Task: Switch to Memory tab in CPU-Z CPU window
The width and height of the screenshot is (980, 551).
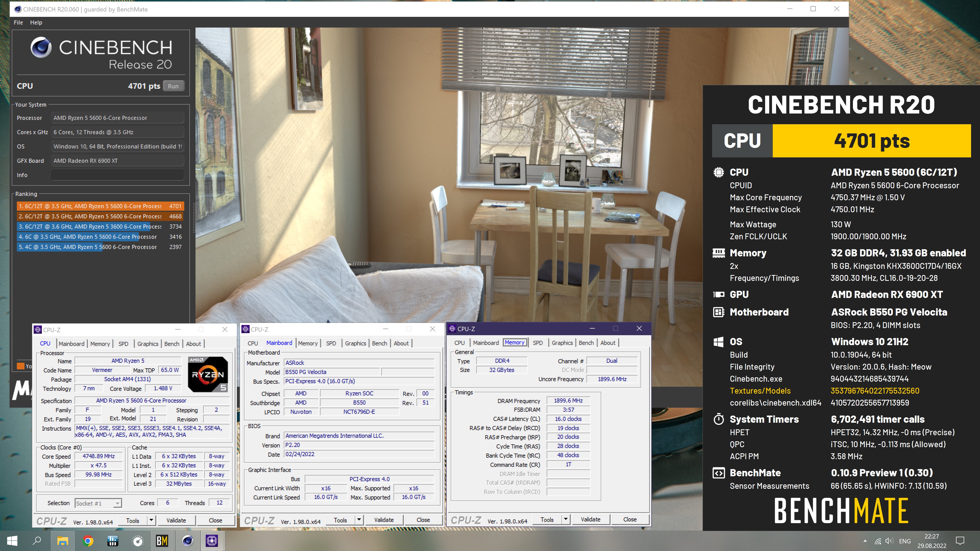Action: click(100, 344)
